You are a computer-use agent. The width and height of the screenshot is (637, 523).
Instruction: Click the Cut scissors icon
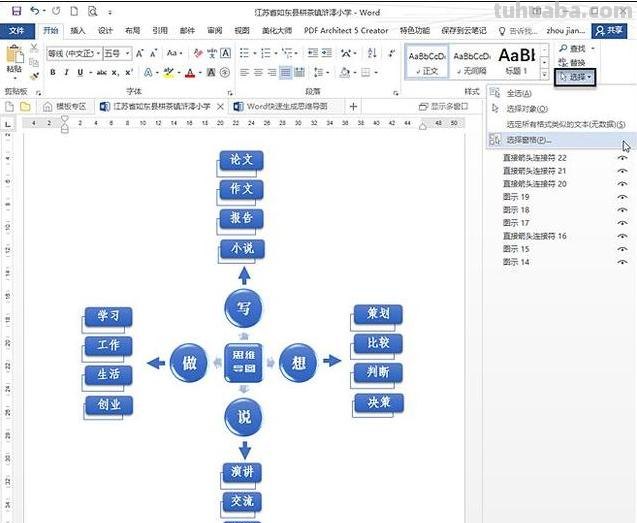[x=34, y=48]
